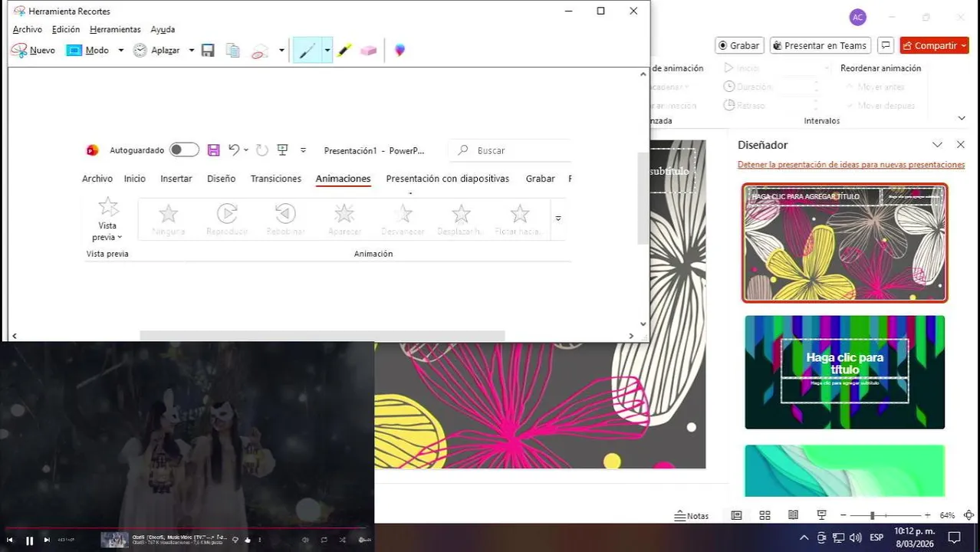Open the Ayuda menu in Snipping Tool
Viewport: 980px width, 552px height.
click(163, 29)
